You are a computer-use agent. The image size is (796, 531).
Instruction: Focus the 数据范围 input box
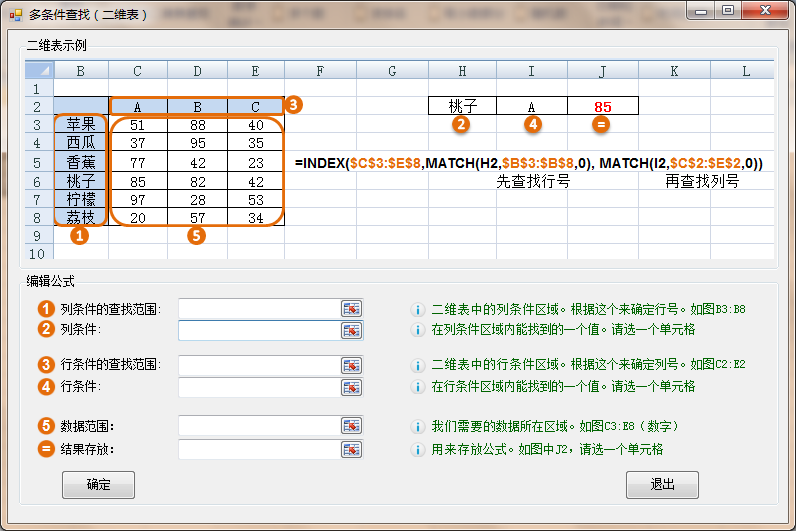(x=259, y=426)
